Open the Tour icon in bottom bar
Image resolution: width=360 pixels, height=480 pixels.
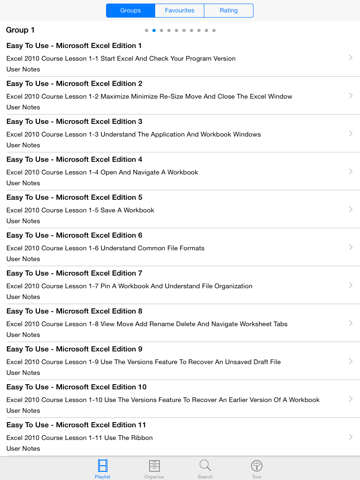point(257,466)
